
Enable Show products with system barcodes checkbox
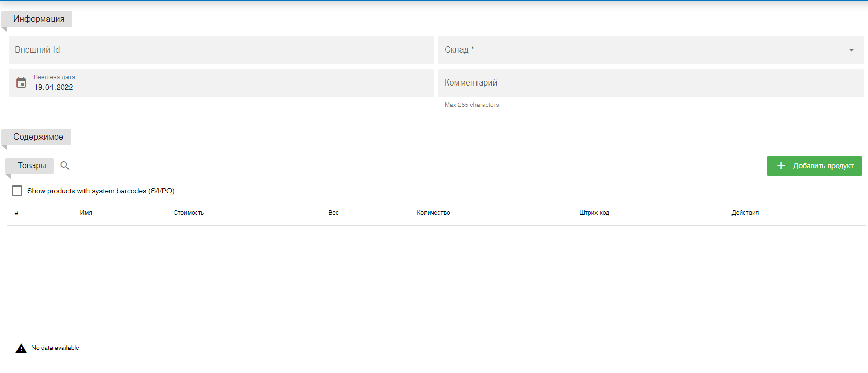coord(17,191)
